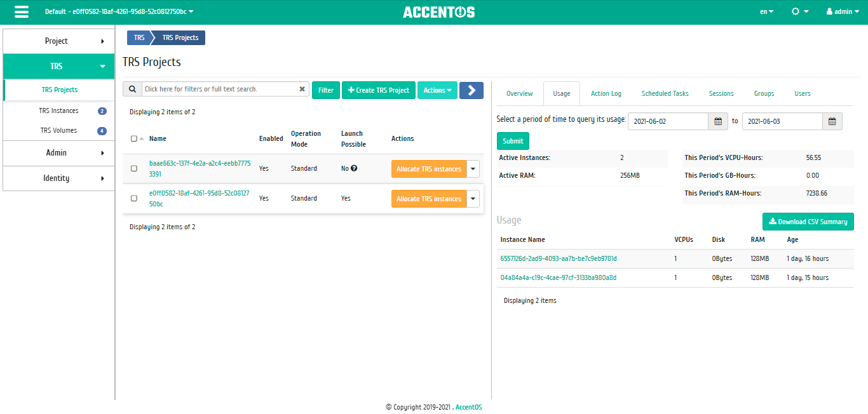Screen dimensions: 868x414
Task: Open the AccentOS footer link
Action: tap(469, 407)
